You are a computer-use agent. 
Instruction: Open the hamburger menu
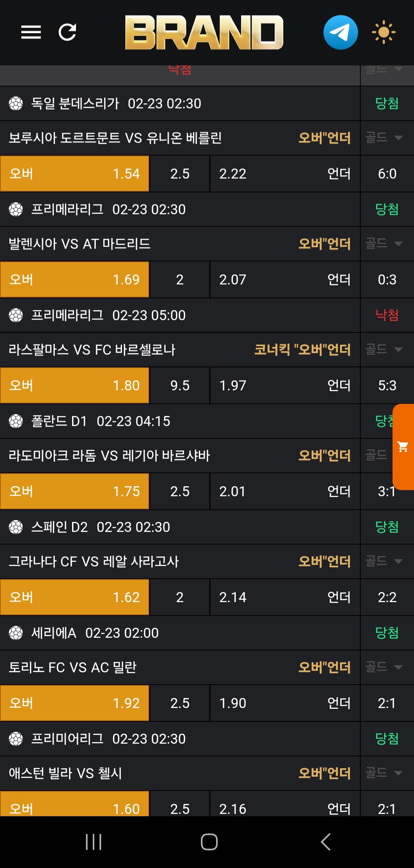click(31, 32)
